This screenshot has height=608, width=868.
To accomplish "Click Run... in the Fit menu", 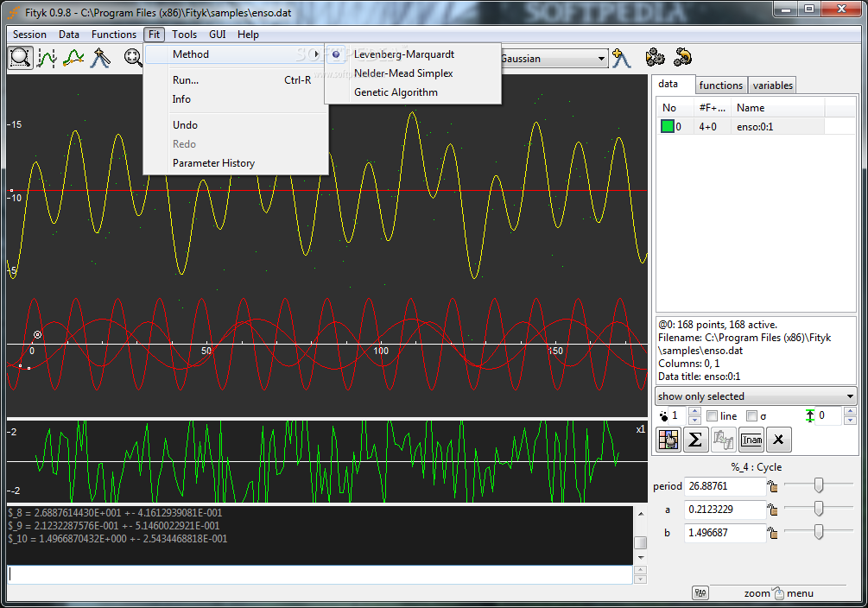I will coord(236,79).
